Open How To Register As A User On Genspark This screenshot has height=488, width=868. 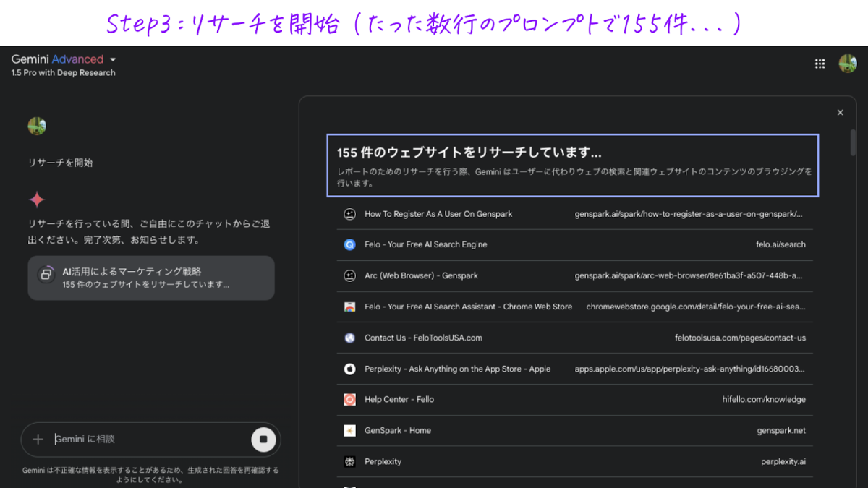coord(438,214)
